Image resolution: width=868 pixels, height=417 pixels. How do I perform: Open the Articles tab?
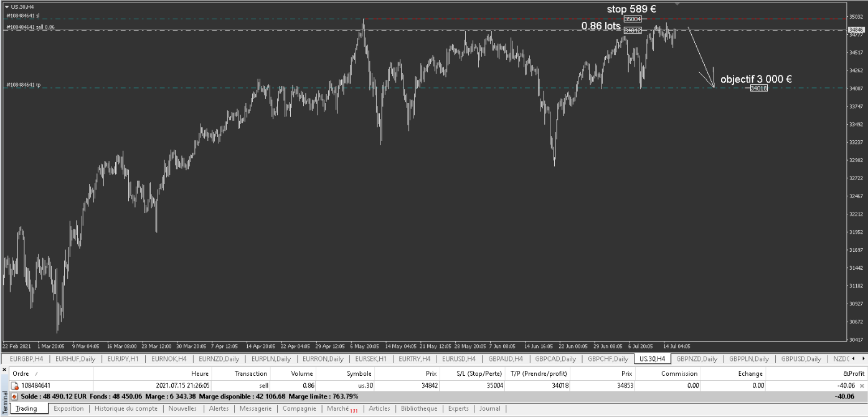coord(379,409)
